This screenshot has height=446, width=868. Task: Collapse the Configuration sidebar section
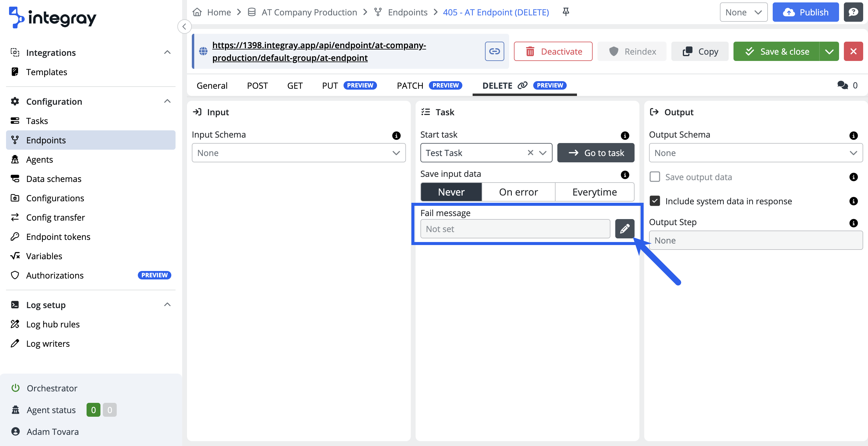(167, 101)
